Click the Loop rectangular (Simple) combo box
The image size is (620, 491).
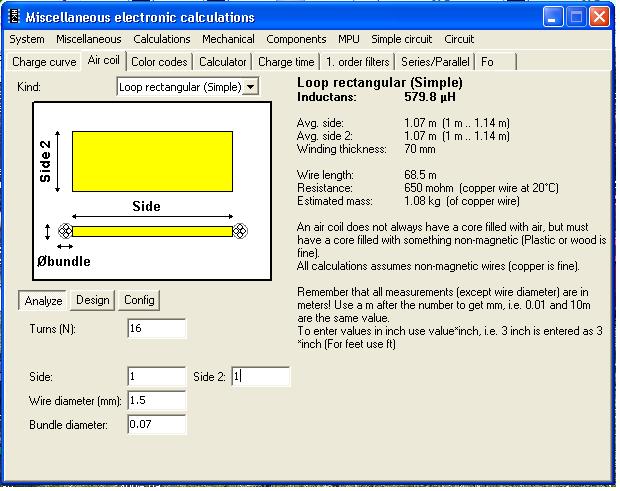coord(188,87)
